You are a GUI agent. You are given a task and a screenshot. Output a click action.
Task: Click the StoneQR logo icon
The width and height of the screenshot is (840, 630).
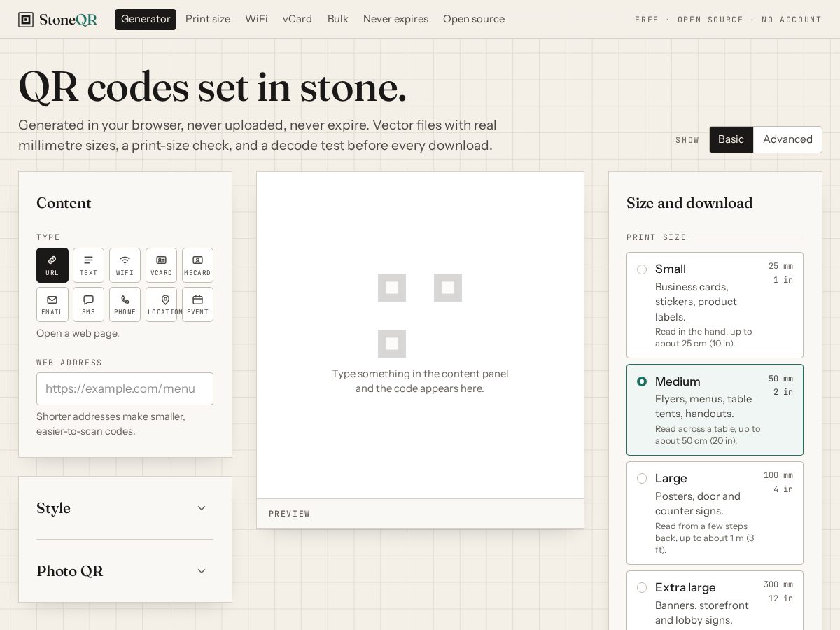tap(26, 20)
